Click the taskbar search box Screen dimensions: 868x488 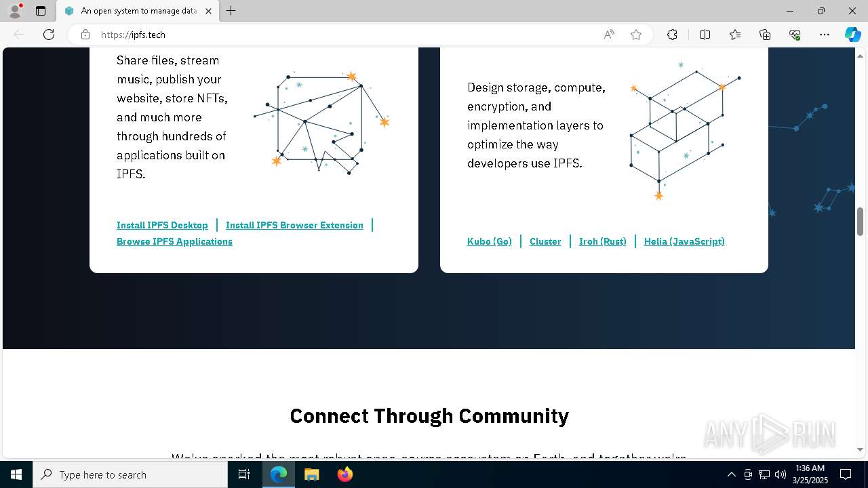[130, 474]
